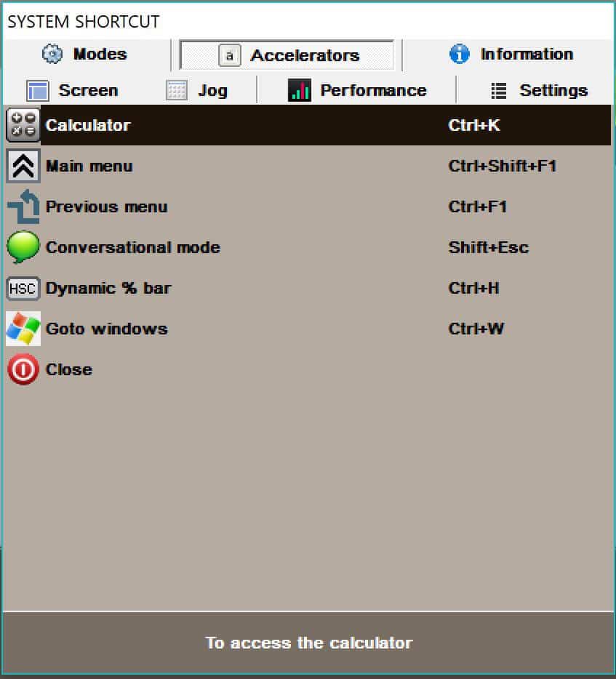This screenshot has height=679, width=616.
Task: Click the Screen window icon
Action: (x=38, y=90)
